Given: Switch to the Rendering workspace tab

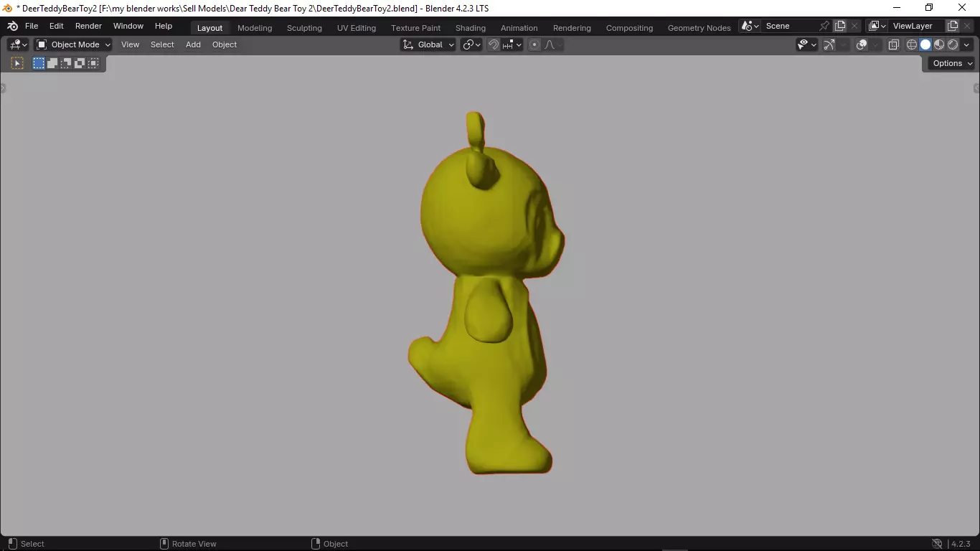Looking at the screenshot, I should [x=572, y=28].
